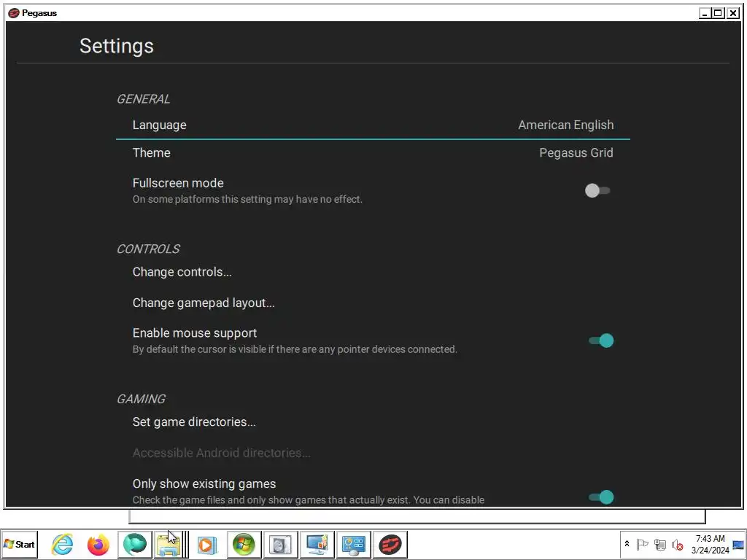Open Windows Media Player from the taskbar

(x=208, y=544)
